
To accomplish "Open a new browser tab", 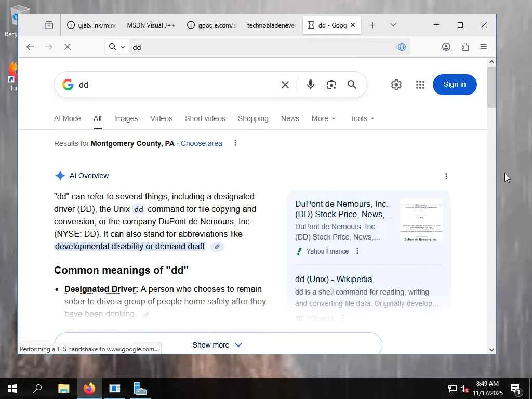I will coord(372,25).
